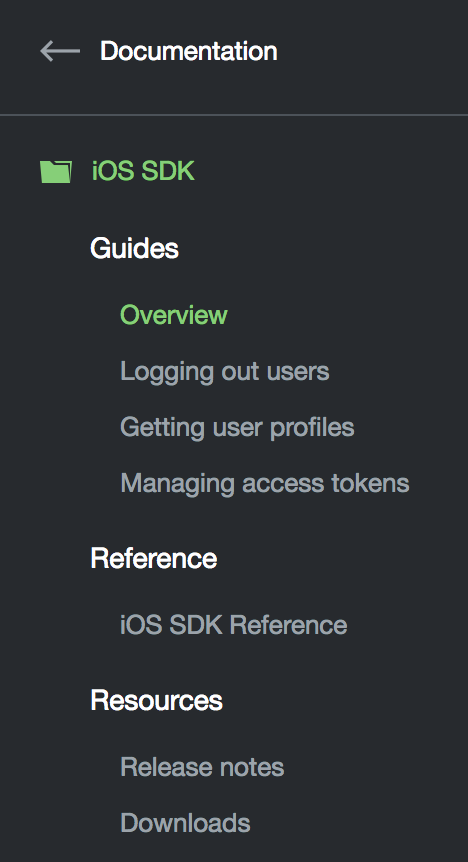Screen dimensions: 468x862
Task: Click the Reference section heading
Action: click(154, 558)
